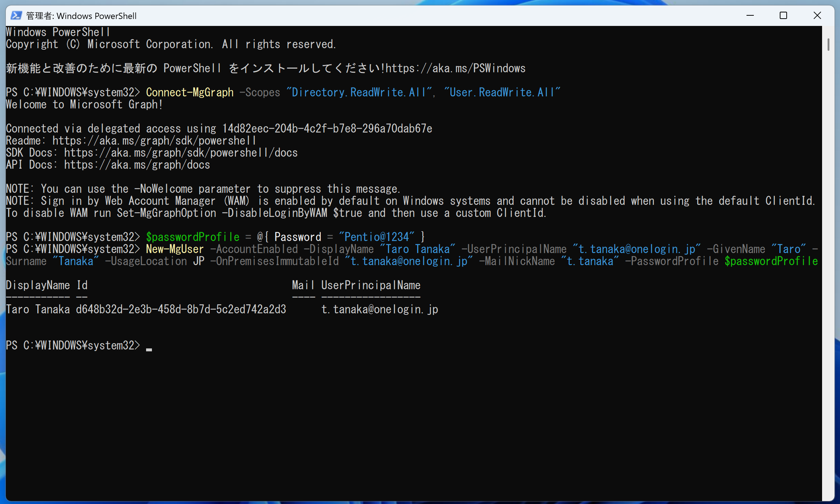Click the "User.ReadWrite.All" scope string

(502, 92)
